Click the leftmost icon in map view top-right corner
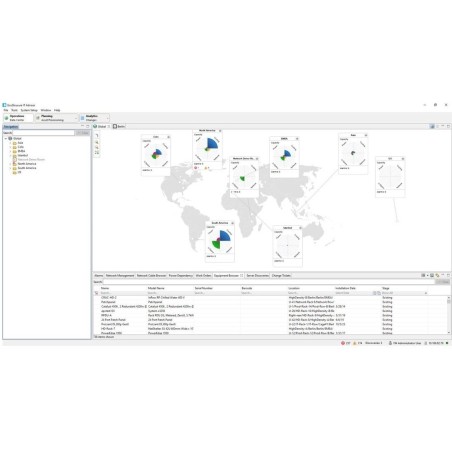Screen dimensions: 452x452 [432, 126]
